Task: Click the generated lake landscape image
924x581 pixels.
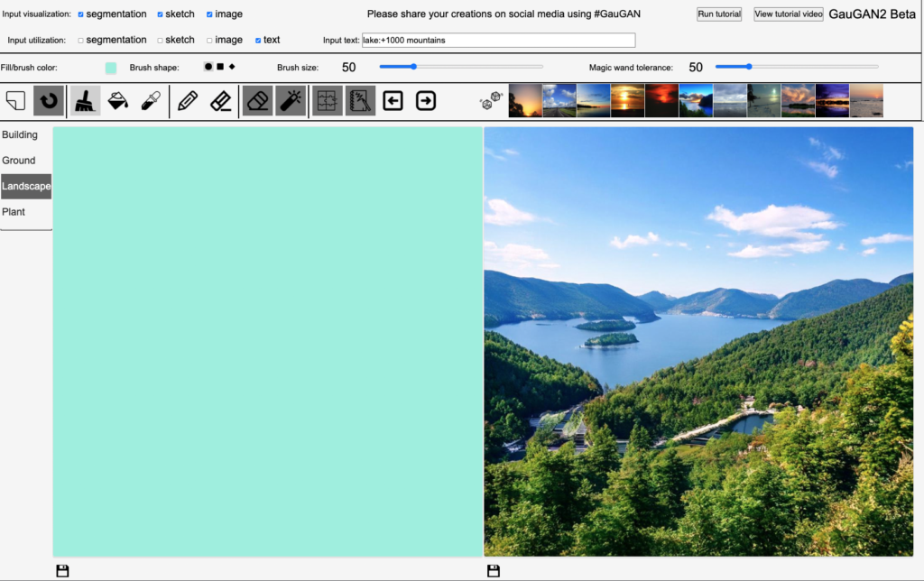Action: pyautogui.click(x=698, y=342)
